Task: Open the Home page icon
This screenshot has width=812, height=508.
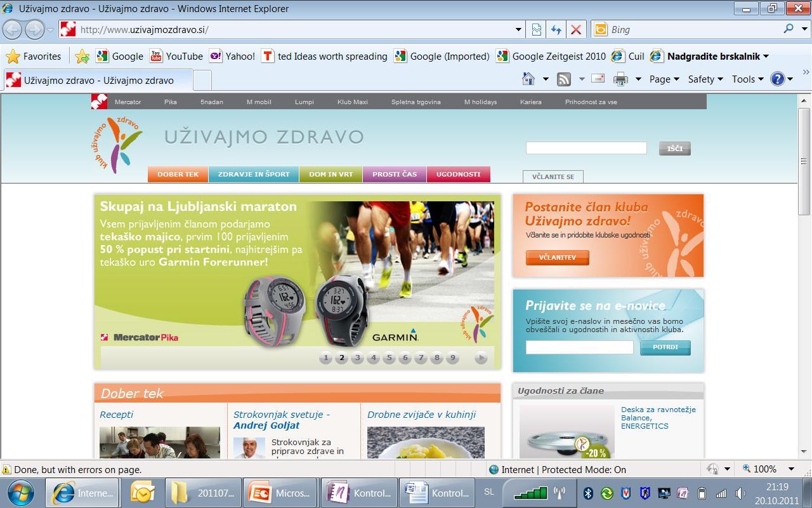Action: coord(528,79)
